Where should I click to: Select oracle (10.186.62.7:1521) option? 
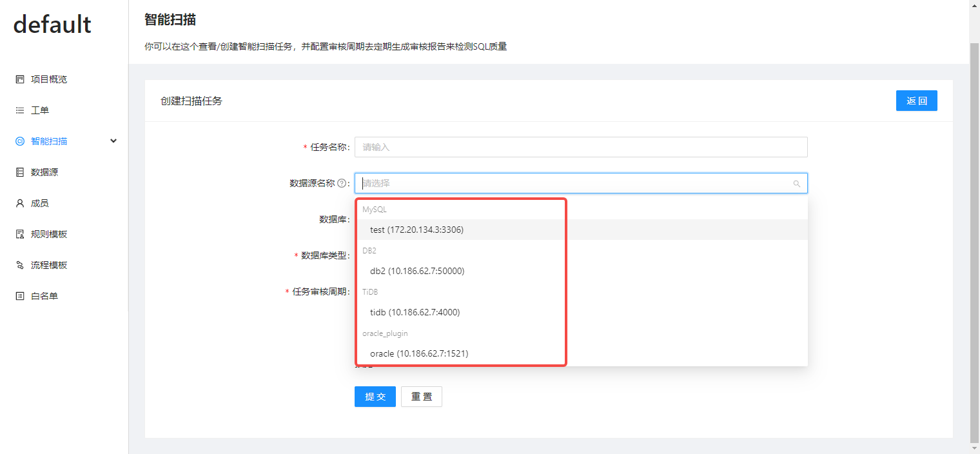point(581,353)
